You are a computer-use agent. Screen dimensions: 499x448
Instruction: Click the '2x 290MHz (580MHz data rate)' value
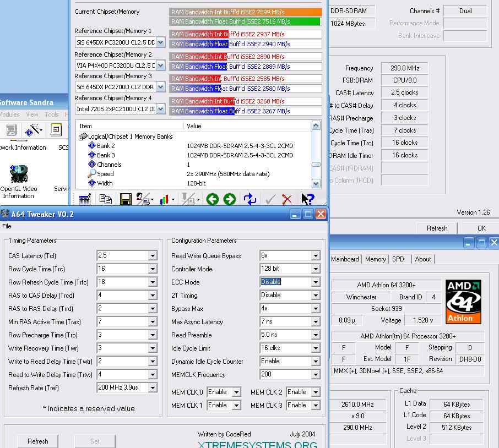coord(228,174)
